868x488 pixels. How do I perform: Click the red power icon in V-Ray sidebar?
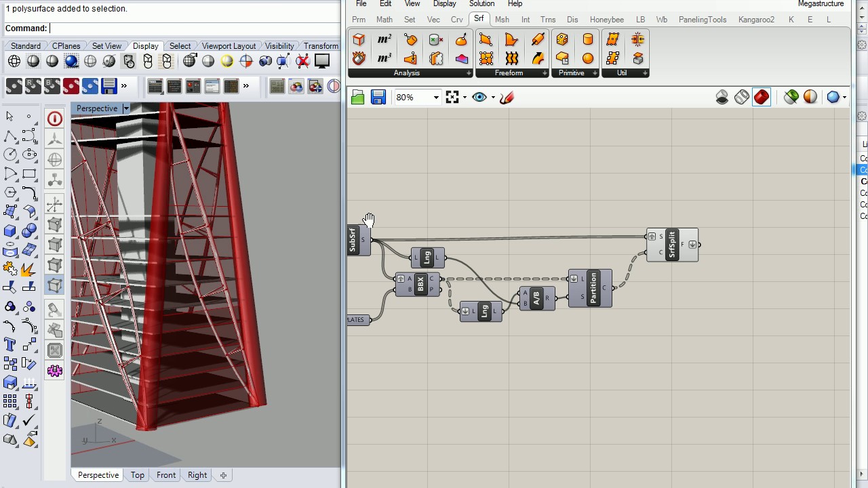click(55, 119)
